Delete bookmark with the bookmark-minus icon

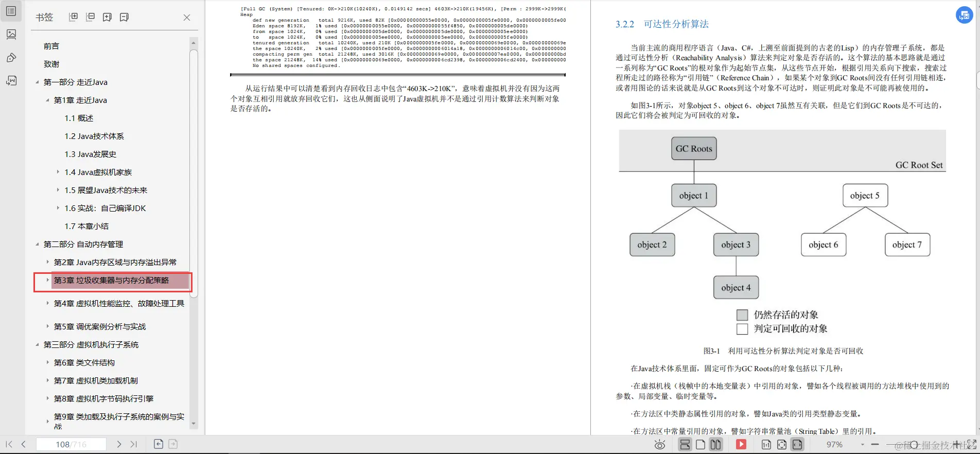point(124,17)
